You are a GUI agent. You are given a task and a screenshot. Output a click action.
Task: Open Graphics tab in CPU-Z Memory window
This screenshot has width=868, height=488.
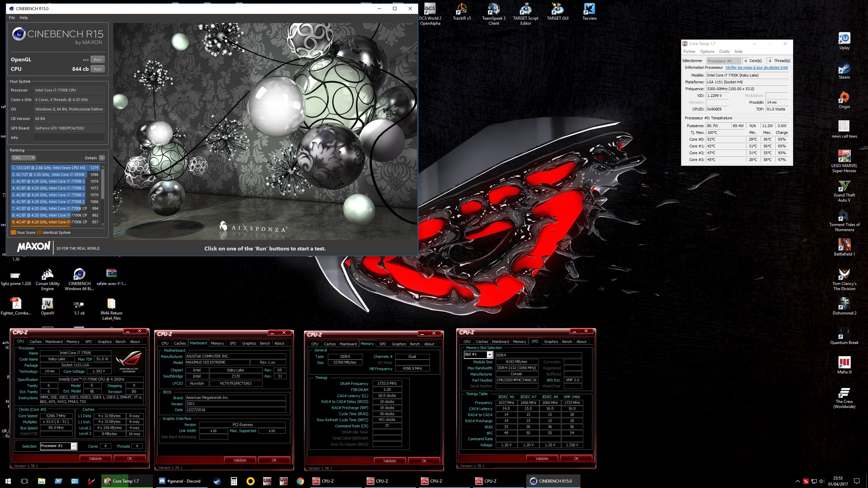(x=399, y=344)
